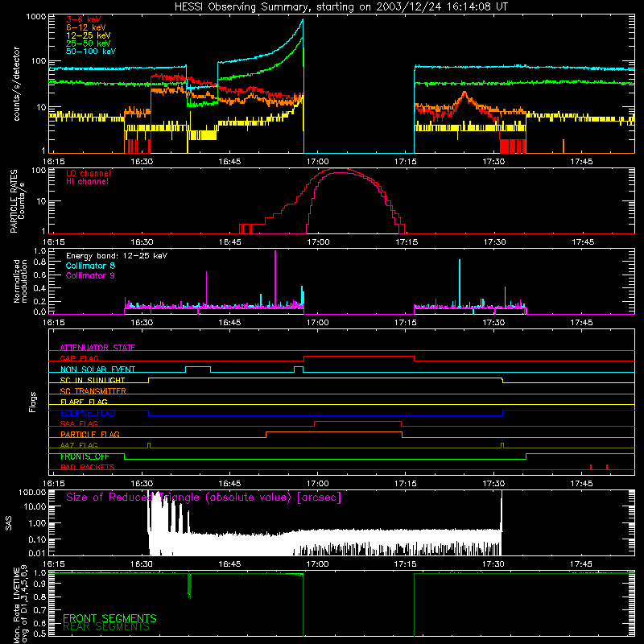Click the 'Size of Reduced Triangle' arcsec title
The image size is (644, 644).
tap(204, 497)
